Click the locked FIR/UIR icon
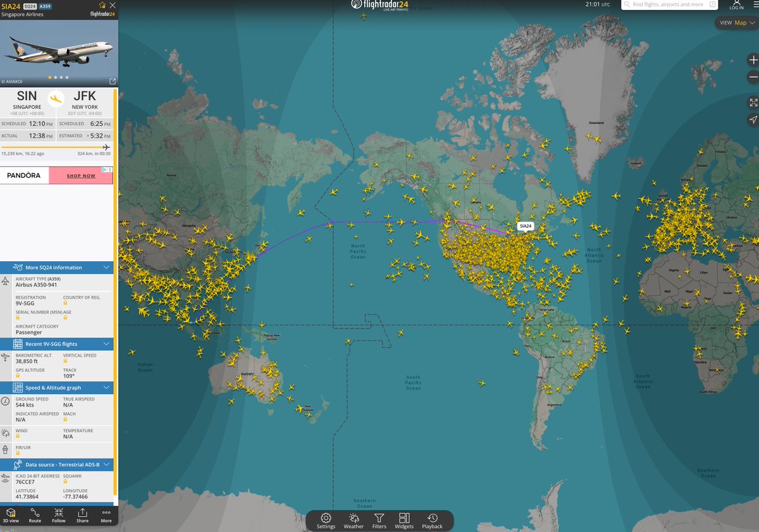 point(18,453)
